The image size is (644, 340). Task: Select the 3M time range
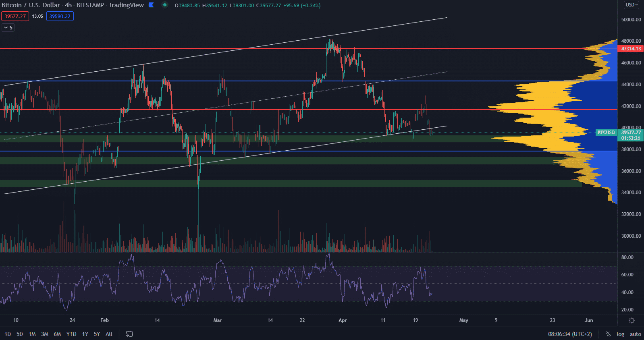click(x=45, y=334)
